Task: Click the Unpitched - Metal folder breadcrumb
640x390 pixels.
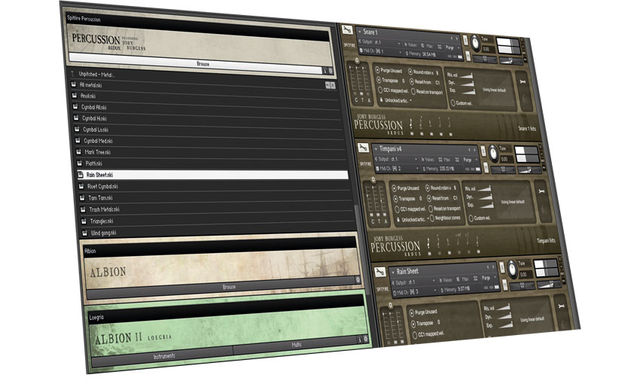Action: click(96, 74)
